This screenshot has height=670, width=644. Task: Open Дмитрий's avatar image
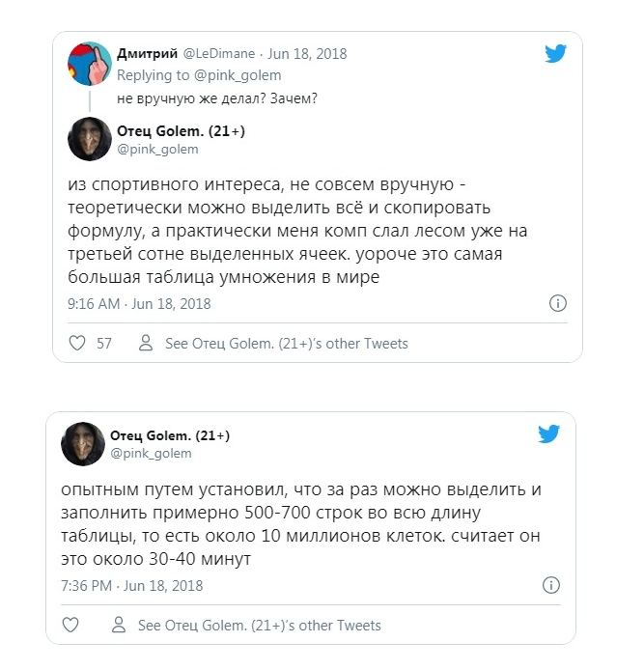click(x=90, y=65)
